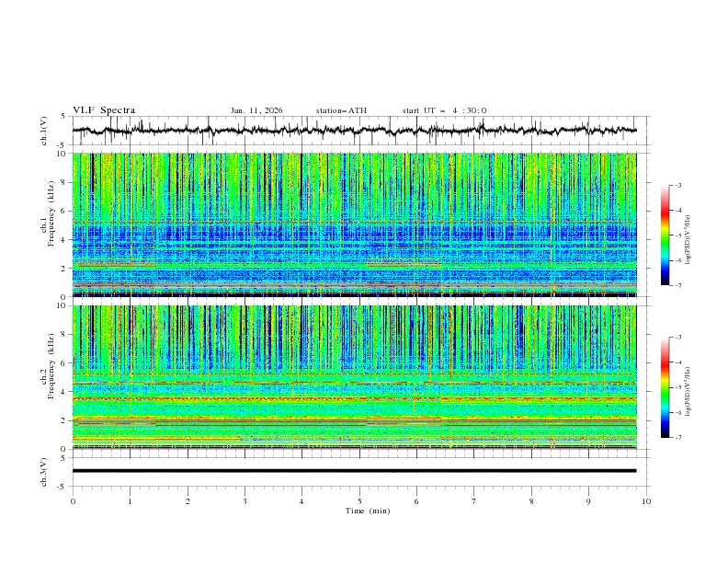Click the Jan. 11, 2026 date label
The width and height of the screenshot is (728, 563).
pos(256,110)
